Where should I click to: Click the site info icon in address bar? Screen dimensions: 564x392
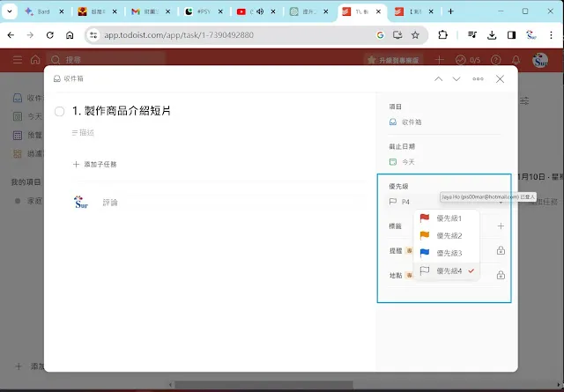93,35
